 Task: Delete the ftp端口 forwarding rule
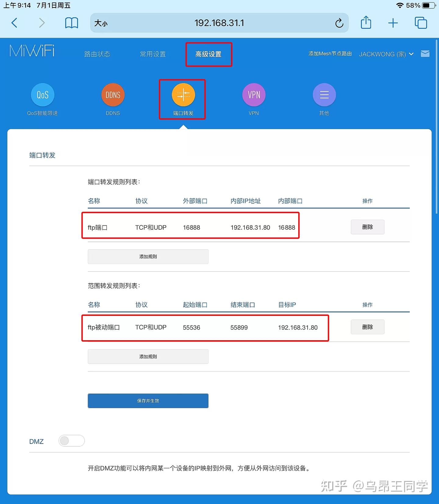(367, 227)
